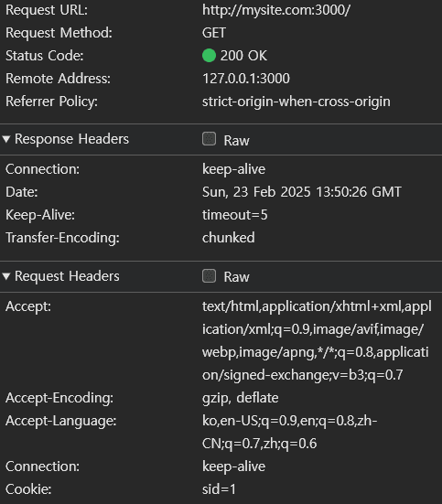This screenshot has width=442, height=504.
Task: Click the Keep-Alive timeout=5 value
Action: 234,215
